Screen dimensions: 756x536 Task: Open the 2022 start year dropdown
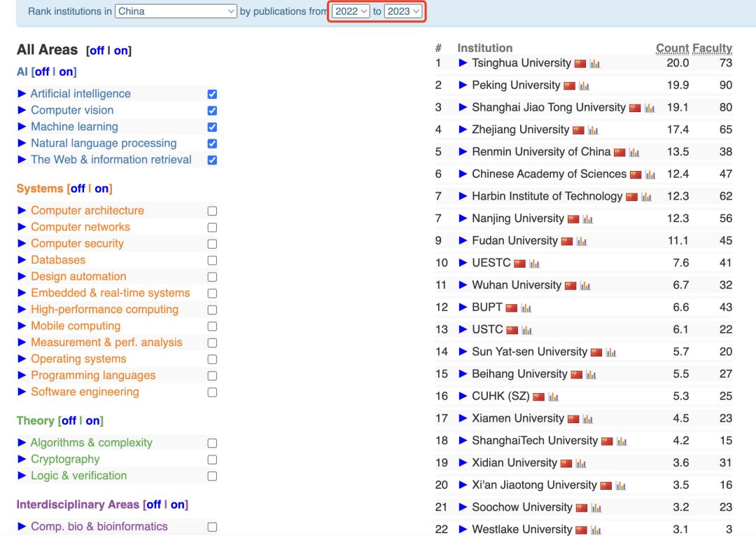[x=351, y=11]
